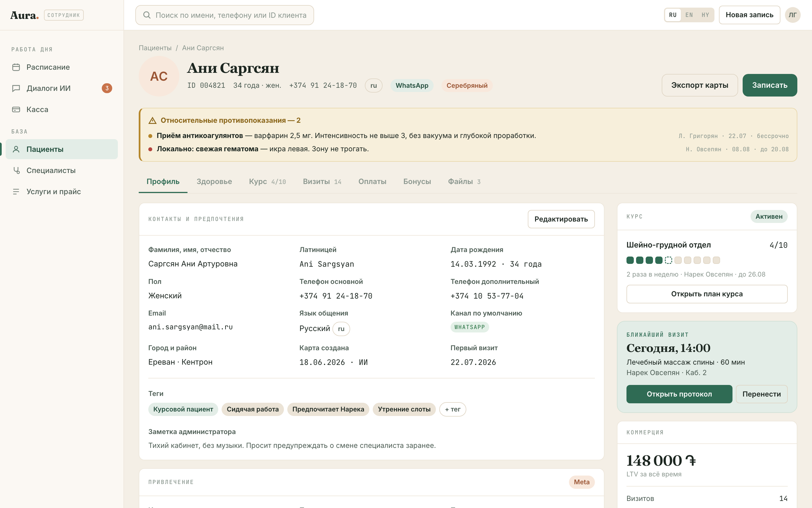Click the Курсовой пациент tag
Viewport: 812px width, 508px height.
[x=183, y=409]
